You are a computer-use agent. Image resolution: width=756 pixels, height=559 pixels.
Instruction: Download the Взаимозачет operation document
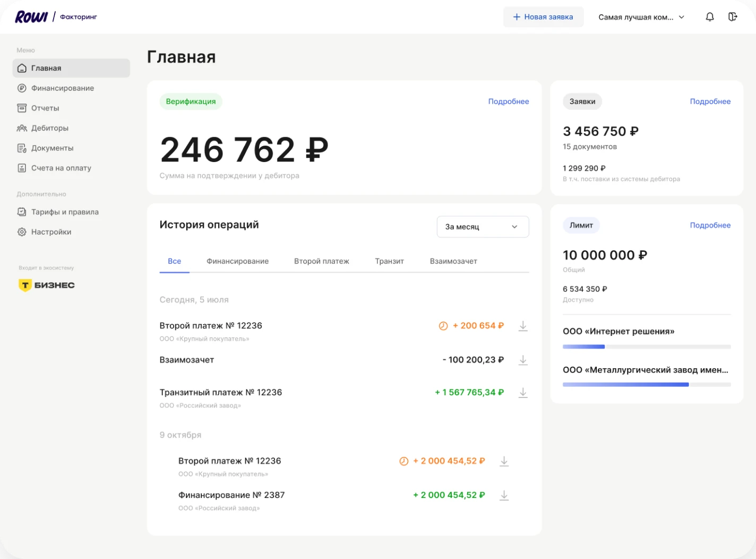[522, 360]
